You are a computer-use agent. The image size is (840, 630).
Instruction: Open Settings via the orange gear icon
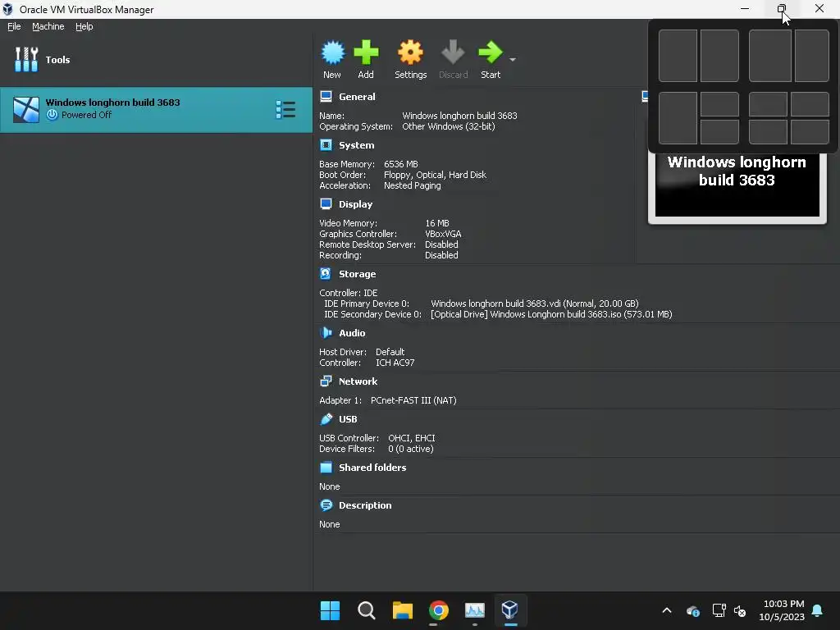tap(410, 52)
